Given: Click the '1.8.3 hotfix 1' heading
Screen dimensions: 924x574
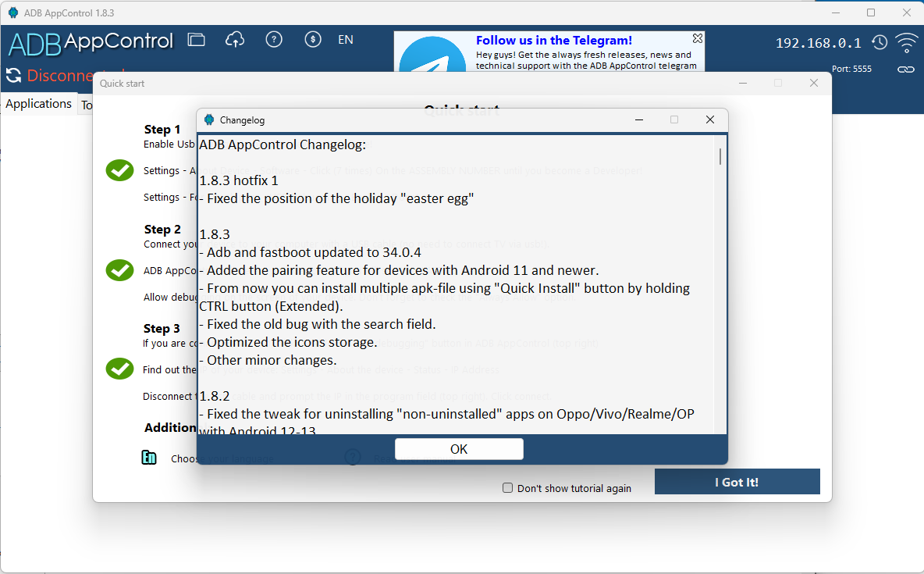Looking at the screenshot, I should (239, 180).
